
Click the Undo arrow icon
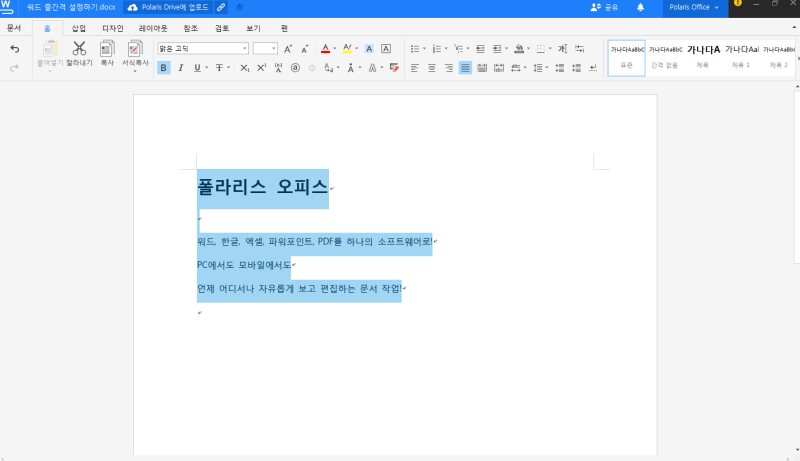coord(14,49)
